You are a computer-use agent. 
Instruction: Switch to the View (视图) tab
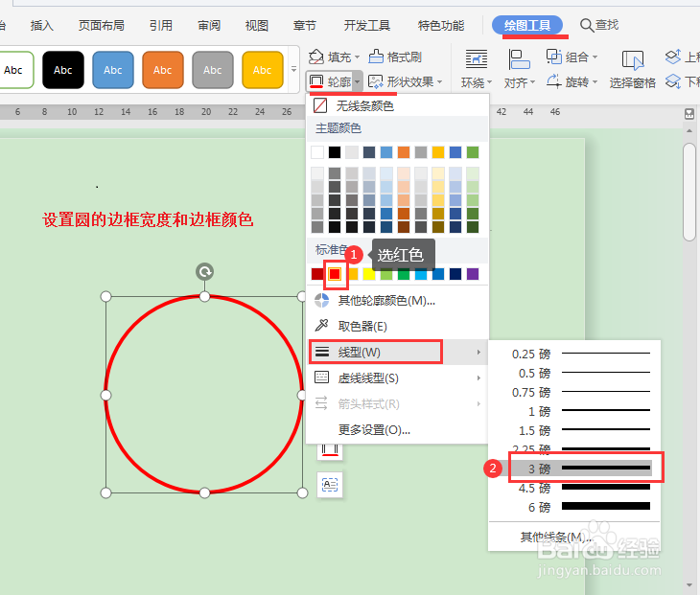pos(257,26)
